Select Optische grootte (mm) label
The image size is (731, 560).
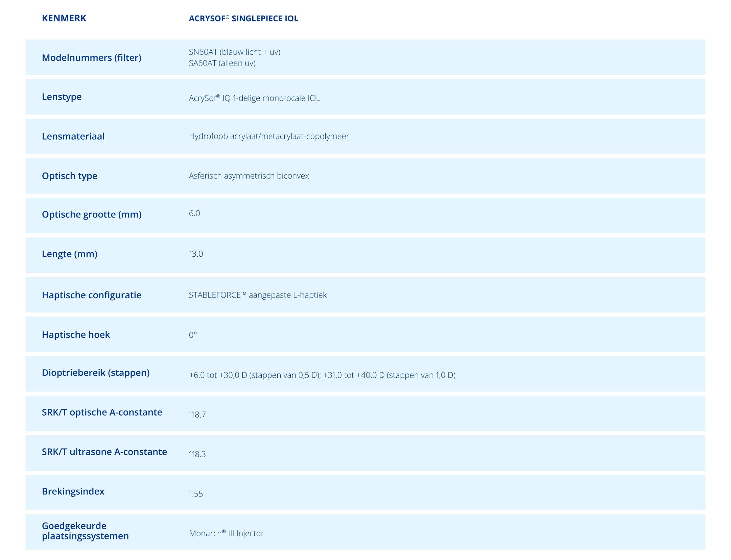pos(92,215)
